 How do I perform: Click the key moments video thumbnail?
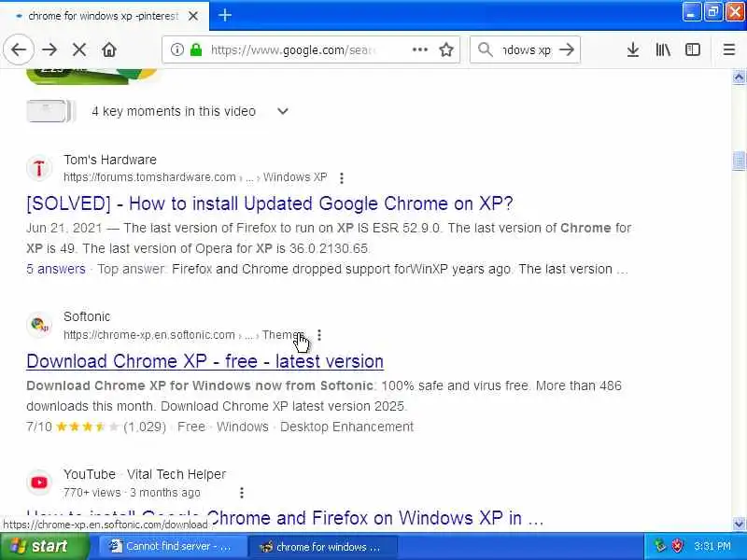click(x=50, y=111)
